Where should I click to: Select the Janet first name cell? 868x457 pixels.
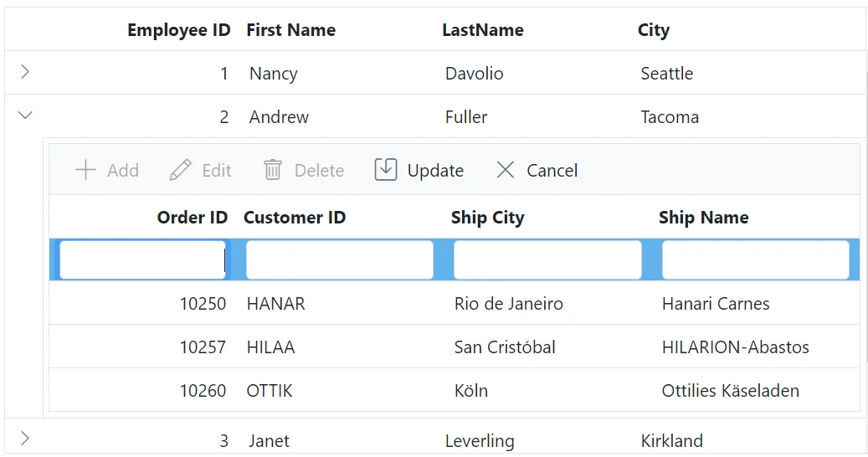(269, 441)
